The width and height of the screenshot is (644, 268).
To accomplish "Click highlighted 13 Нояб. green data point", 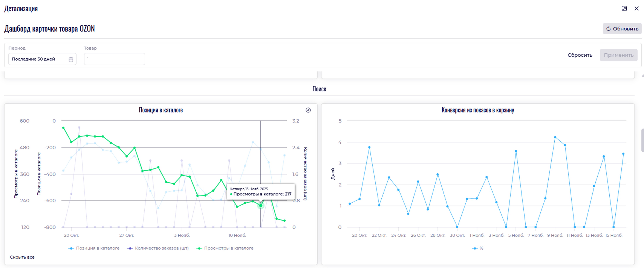I will 261,206.
